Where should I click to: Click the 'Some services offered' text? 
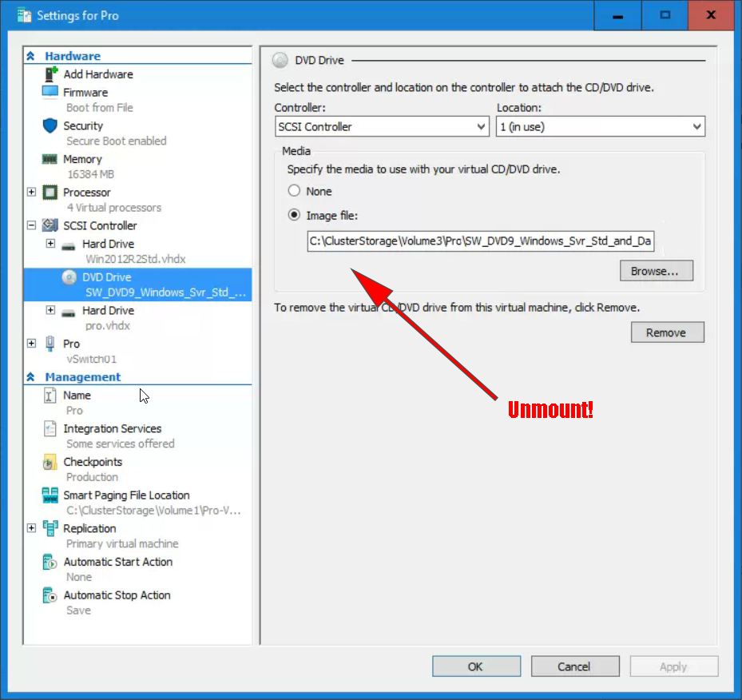[x=120, y=443]
